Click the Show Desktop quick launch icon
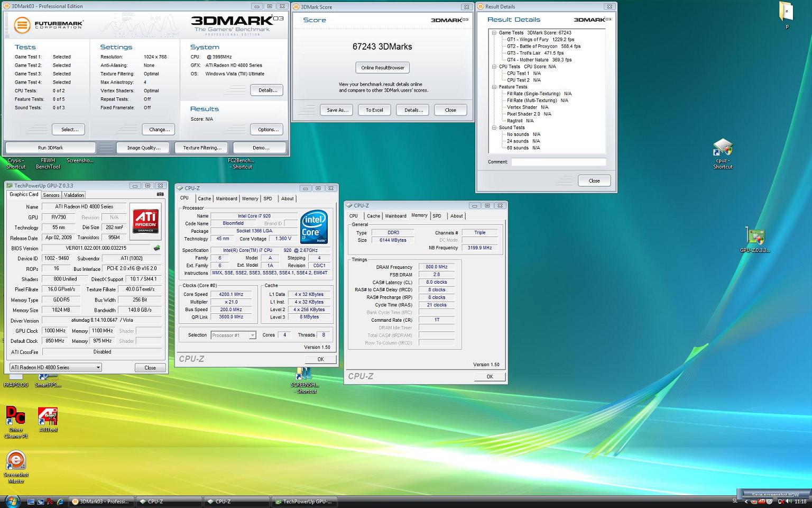 tap(31, 501)
